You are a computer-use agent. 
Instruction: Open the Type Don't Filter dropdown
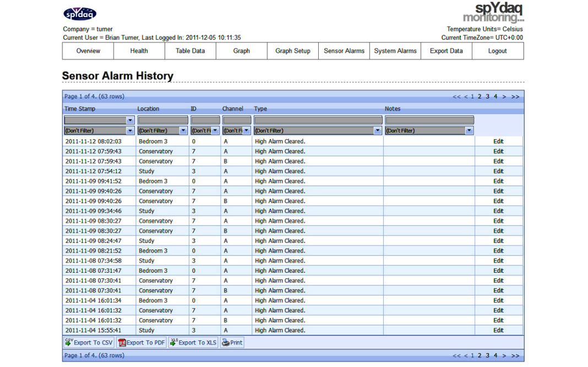[x=377, y=131]
